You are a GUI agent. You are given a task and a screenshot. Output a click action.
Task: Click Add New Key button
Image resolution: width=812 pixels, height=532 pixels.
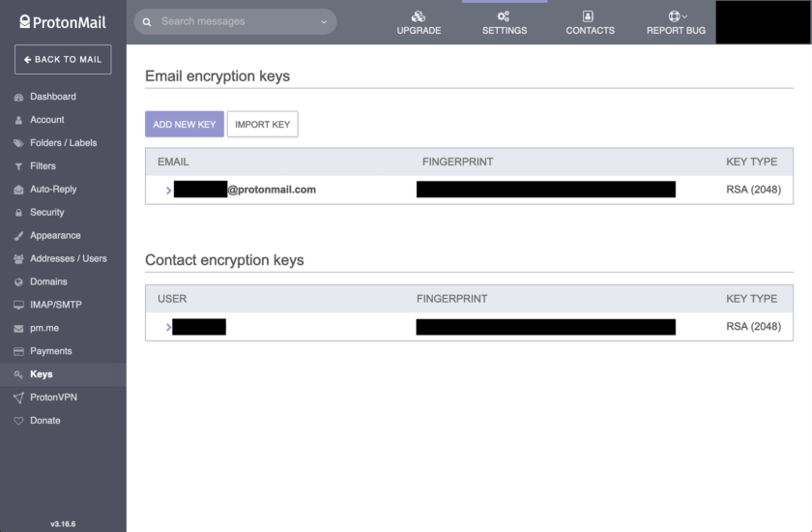pyautogui.click(x=185, y=125)
